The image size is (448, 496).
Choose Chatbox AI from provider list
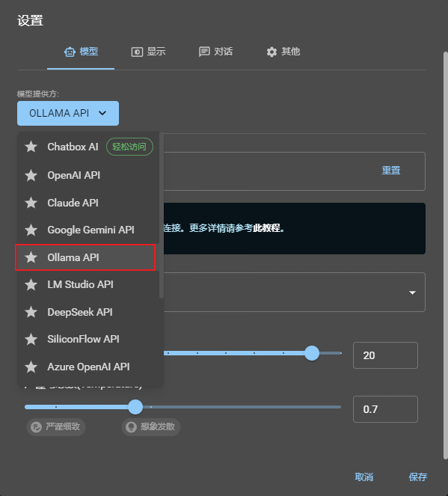[88, 147]
